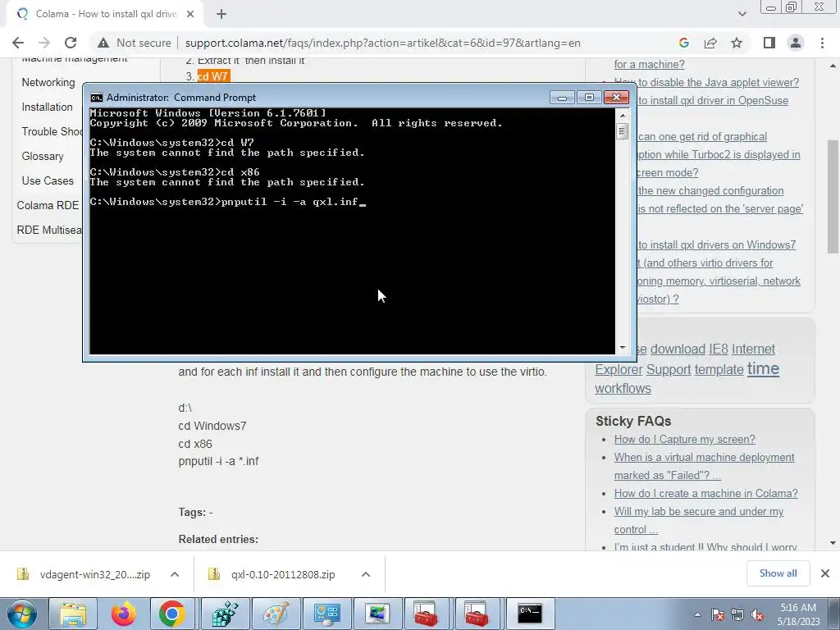Open Paint palette icon in taskbar
Image resolution: width=840 pixels, height=630 pixels.
276,614
